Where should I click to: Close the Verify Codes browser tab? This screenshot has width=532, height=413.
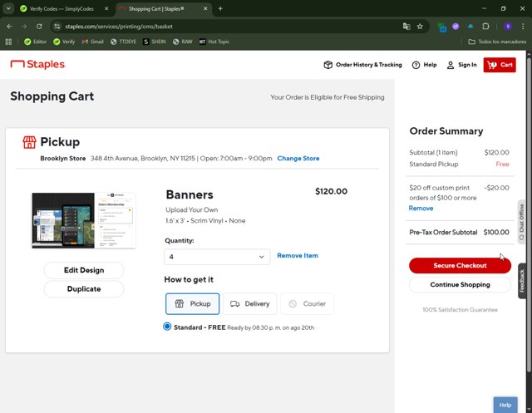pos(106,9)
